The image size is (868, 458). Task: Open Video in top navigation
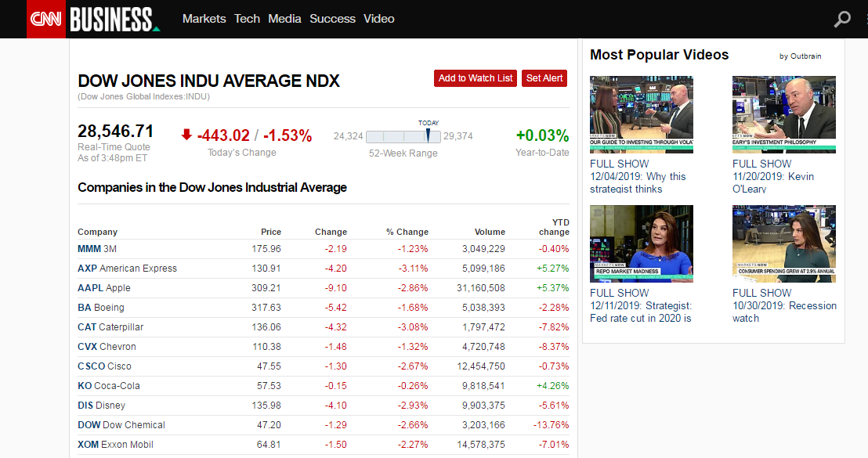pos(379,19)
